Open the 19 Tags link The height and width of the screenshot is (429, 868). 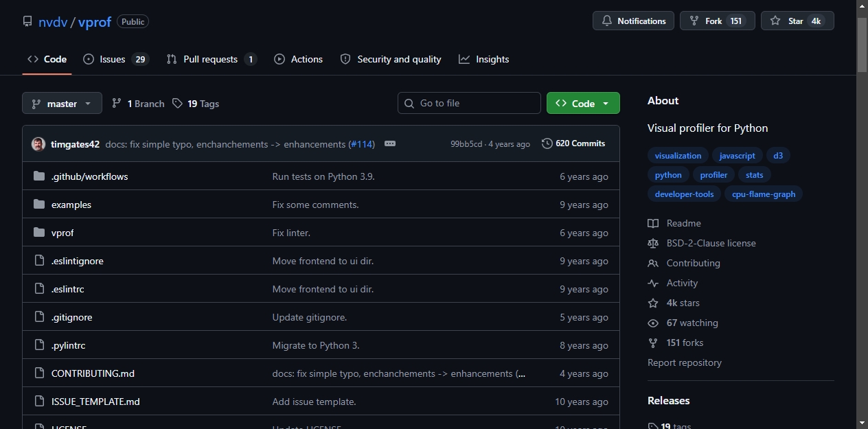(196, 104)
